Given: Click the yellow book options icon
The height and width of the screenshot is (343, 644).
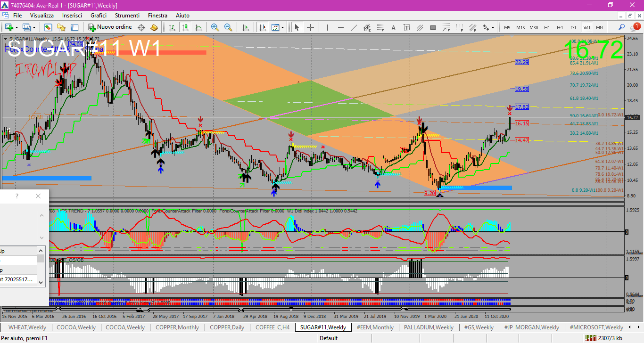Looking at the screenshot, I should pyautogui.click(x=154, y=27).
